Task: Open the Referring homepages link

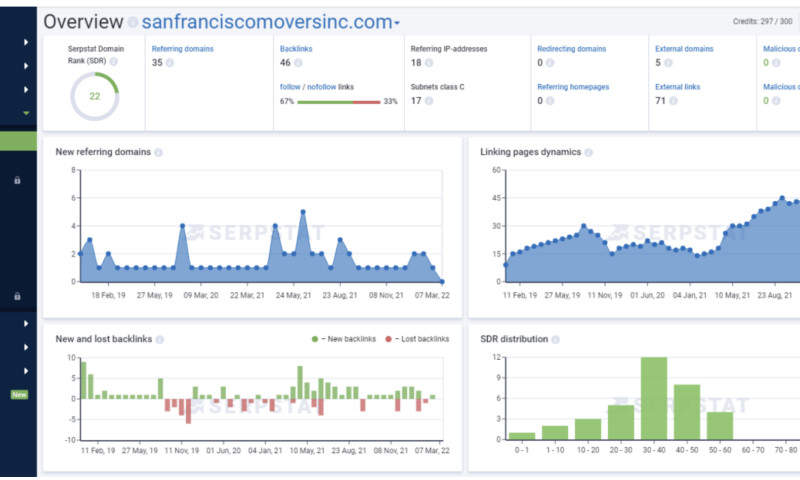Action: 573,87
